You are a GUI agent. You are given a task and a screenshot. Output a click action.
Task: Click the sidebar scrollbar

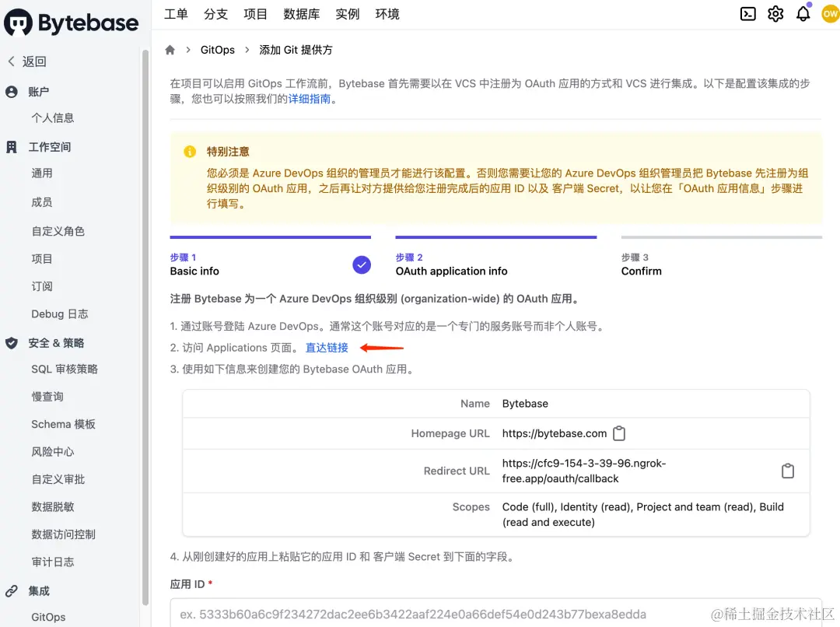145,327
